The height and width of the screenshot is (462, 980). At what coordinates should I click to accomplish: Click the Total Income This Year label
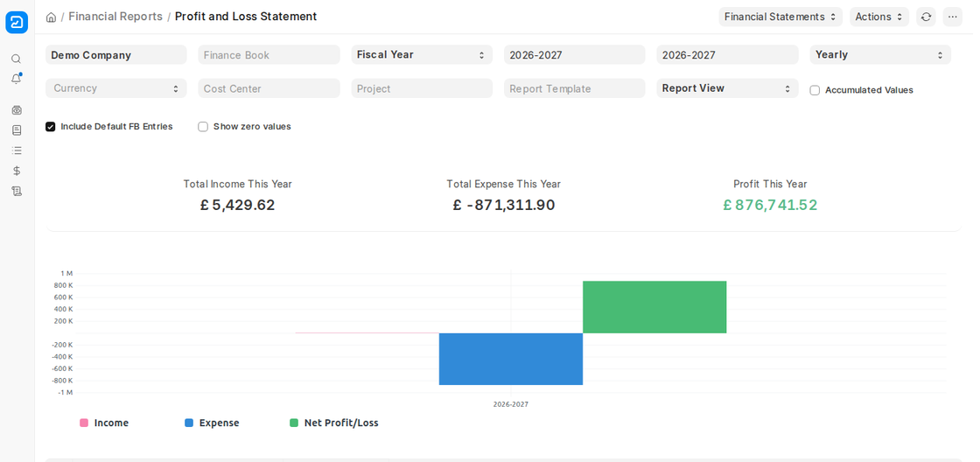pos(237,185)
